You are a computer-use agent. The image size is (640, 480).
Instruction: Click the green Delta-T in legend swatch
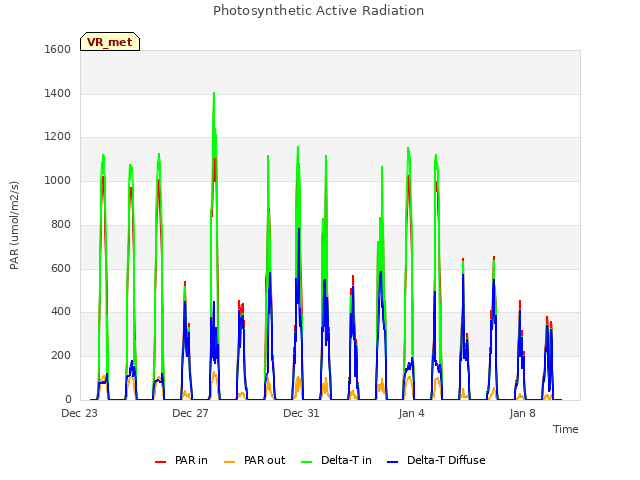(x=307, y=462)
